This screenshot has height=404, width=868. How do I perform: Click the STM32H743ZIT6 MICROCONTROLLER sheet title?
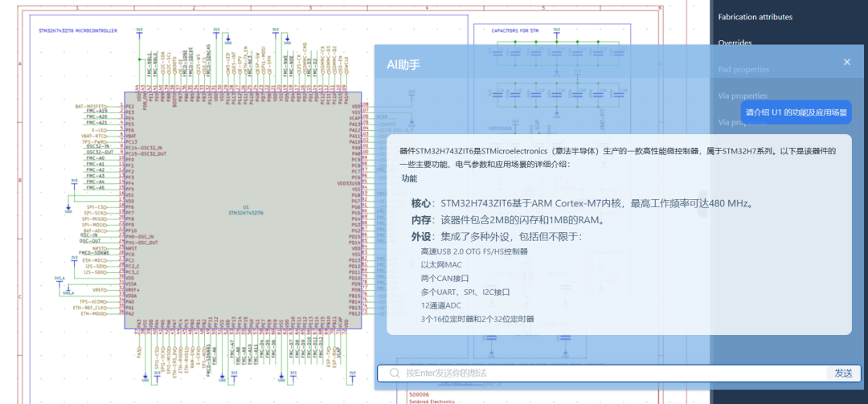pos(77,31)
